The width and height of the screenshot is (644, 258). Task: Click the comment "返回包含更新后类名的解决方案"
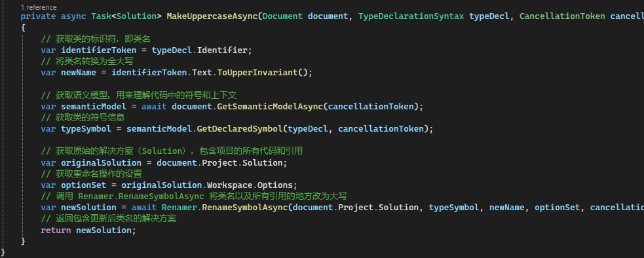click(109, 219)
